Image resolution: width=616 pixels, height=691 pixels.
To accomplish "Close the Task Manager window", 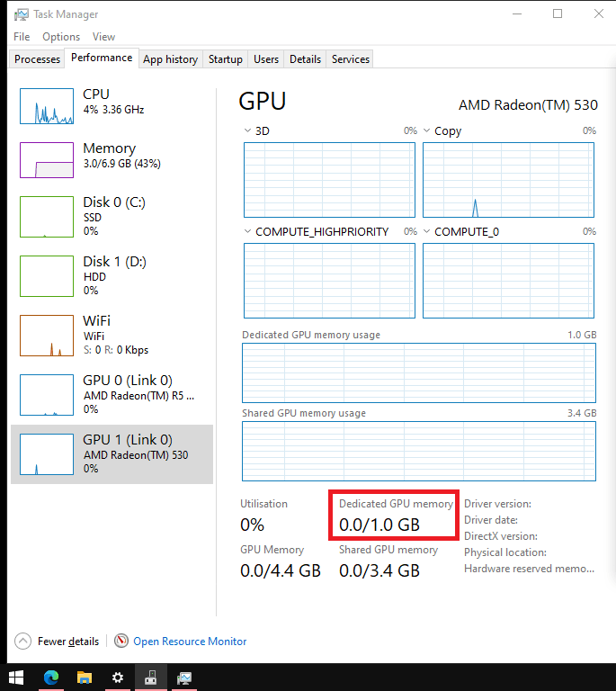I will [598, 14].
